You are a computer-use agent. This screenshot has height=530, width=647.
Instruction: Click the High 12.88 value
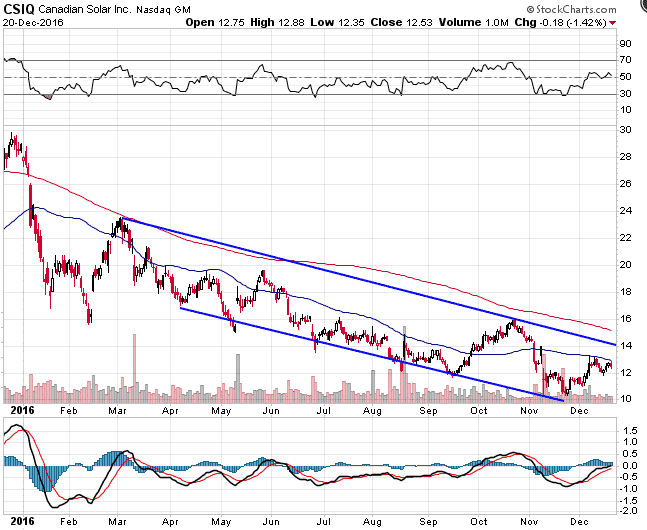(277, 22)
